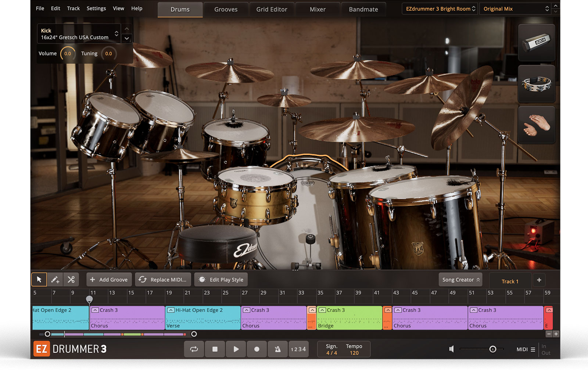Image resolution: width=588 pixels, height=370 pixels.
Task: Switch to the Drums tab
Action: (x=180, y=10)
